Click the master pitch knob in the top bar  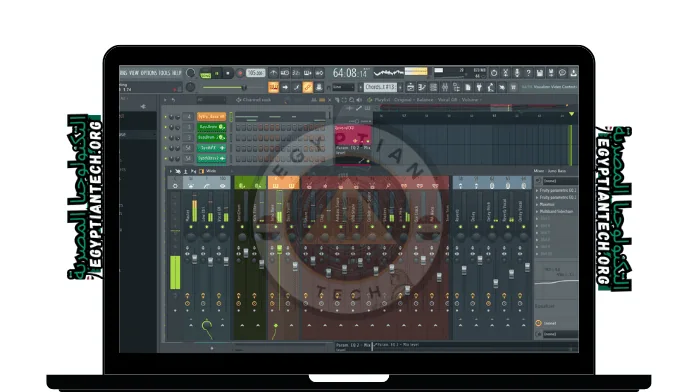(191, 87)
